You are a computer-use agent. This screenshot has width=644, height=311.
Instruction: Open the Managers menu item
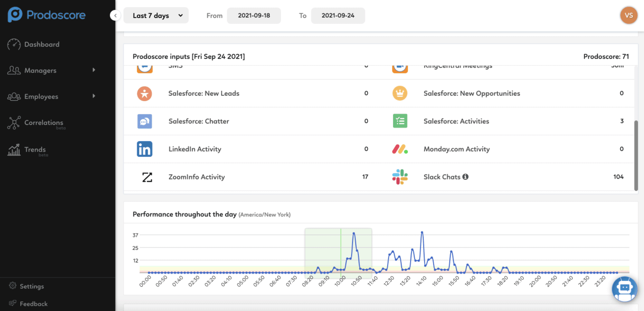(40, 70)
